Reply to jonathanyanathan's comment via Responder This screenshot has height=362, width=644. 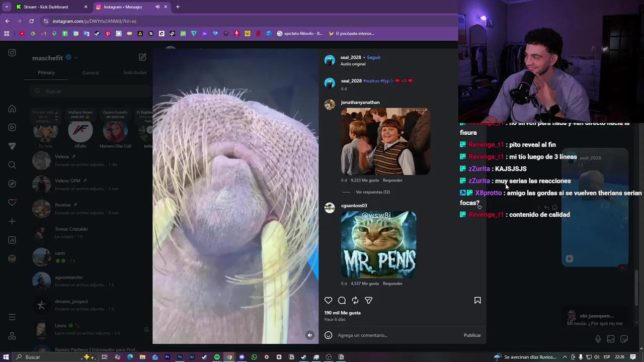[x=392, y=180]
